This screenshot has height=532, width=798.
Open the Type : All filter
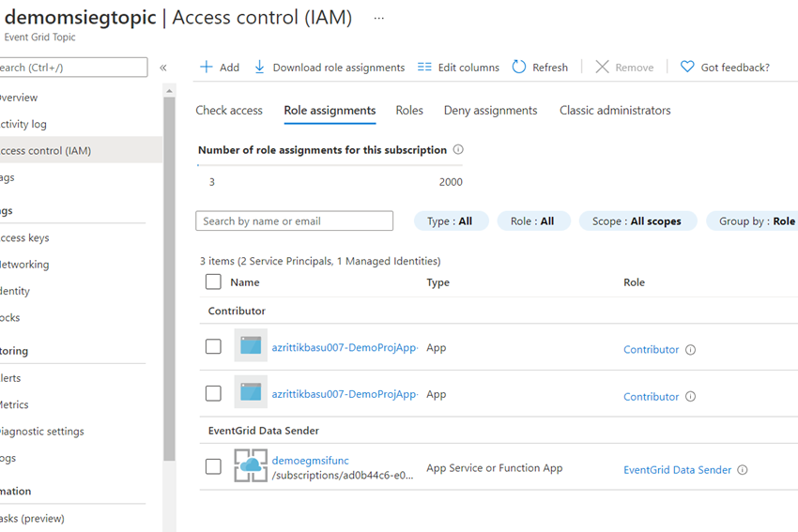(x=451, y=221)
